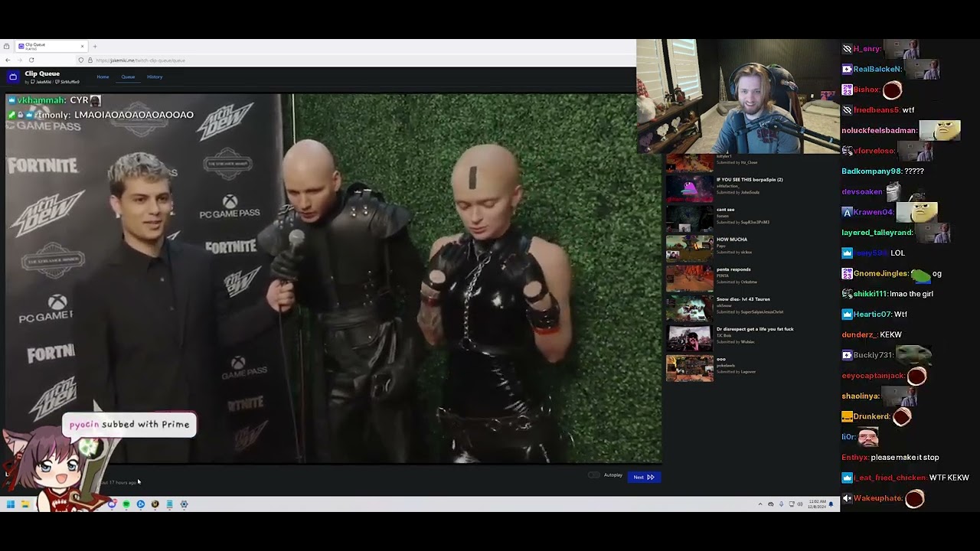
Task: Switch to the Queue nav item
Action: coord(128,77)
